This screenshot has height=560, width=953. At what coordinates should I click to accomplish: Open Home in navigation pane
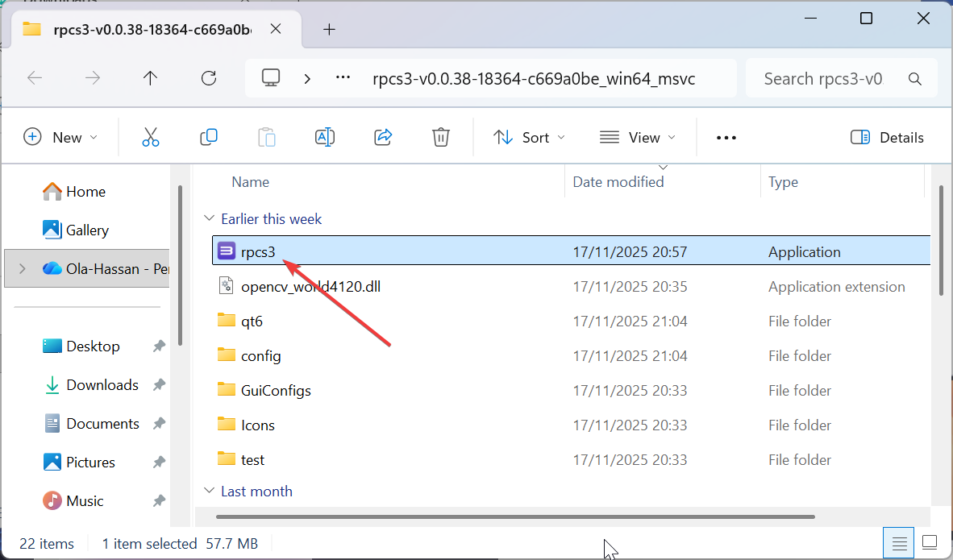click(x=74, y=191)
